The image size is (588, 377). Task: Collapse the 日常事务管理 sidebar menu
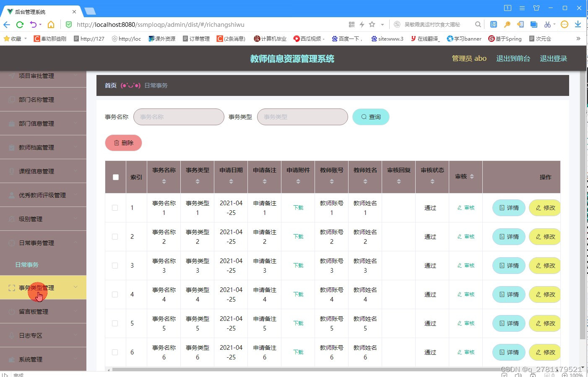click(43, 243)
